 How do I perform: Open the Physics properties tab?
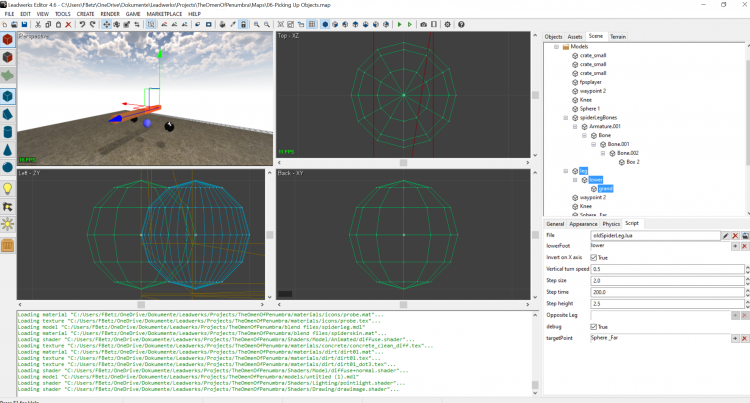coord(610,223)
